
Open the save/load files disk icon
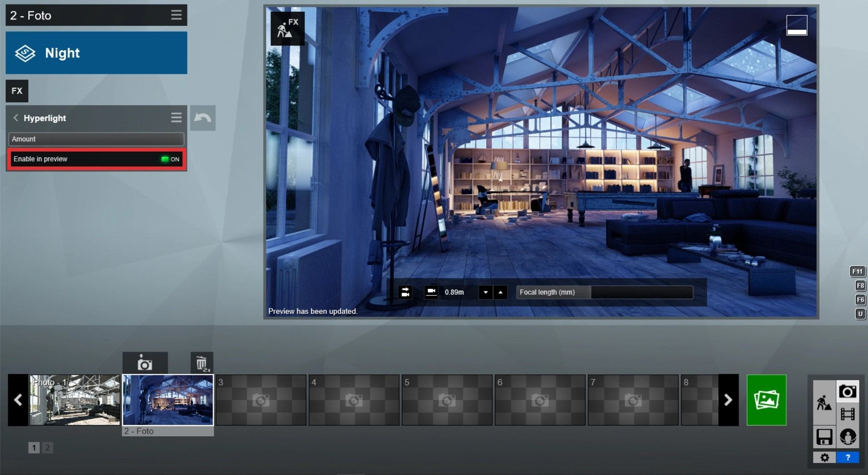pyautogui.click(x=824, y=437)
